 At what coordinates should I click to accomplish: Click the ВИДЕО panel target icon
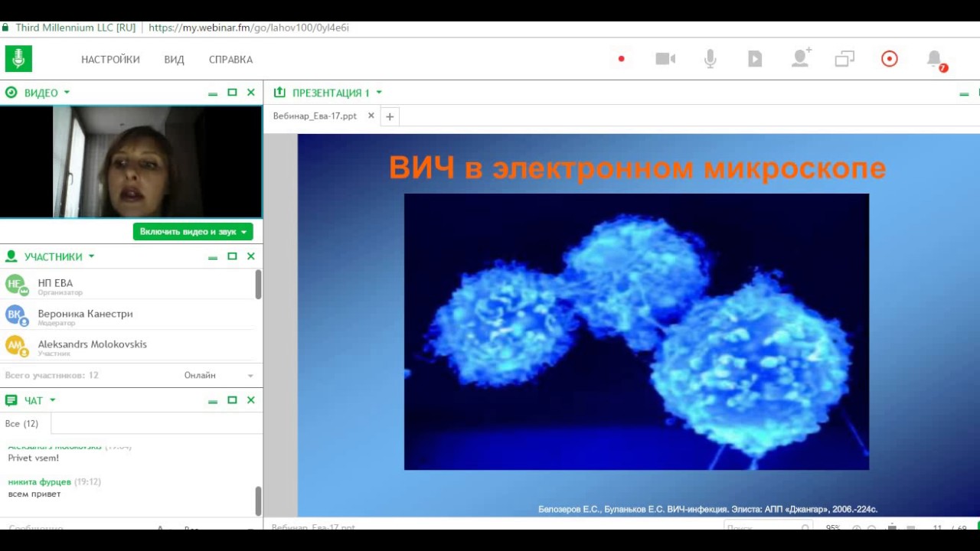click(x=11, y=93)
